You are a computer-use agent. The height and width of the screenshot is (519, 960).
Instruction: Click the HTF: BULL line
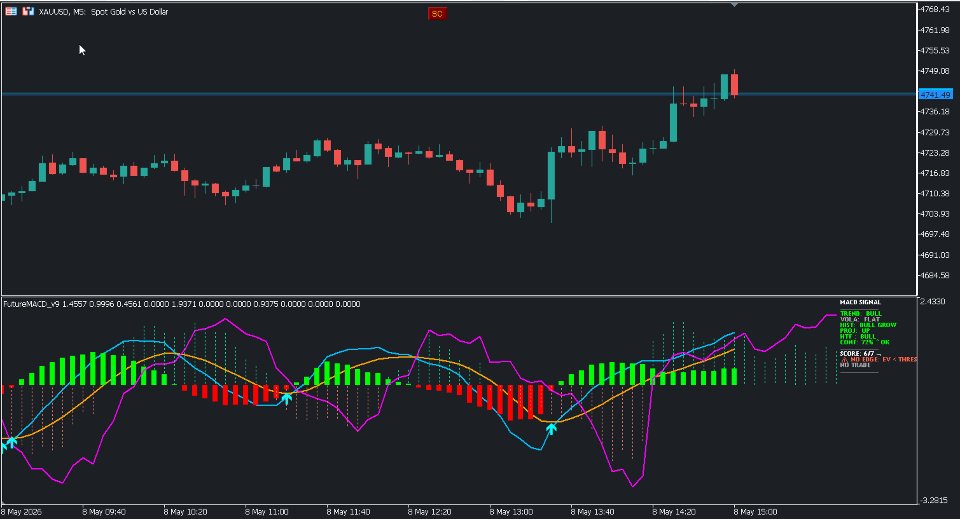(858, 336)
